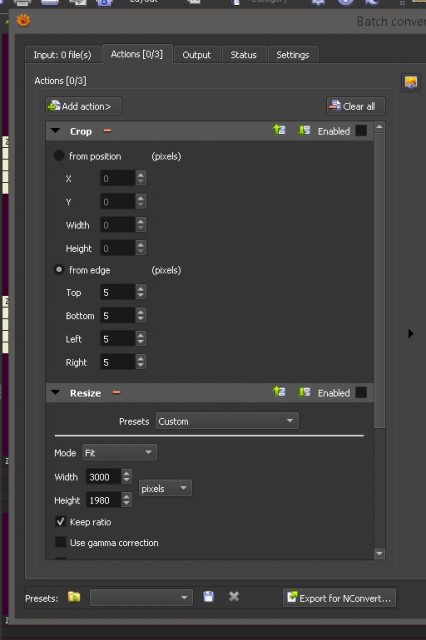Uncheck Keep ratio
The image size is (426, 640).
click(x=60, y=521)
